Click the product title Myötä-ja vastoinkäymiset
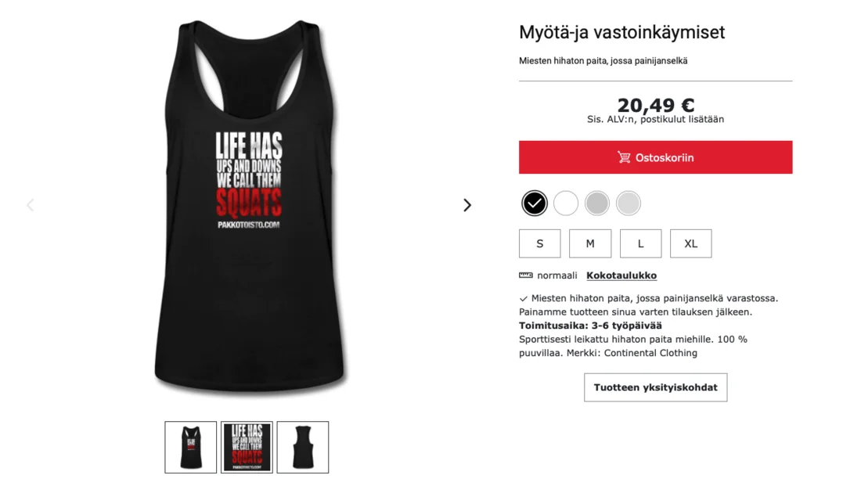Viewport: 861px width, 504px height. [x=621, y=32]
